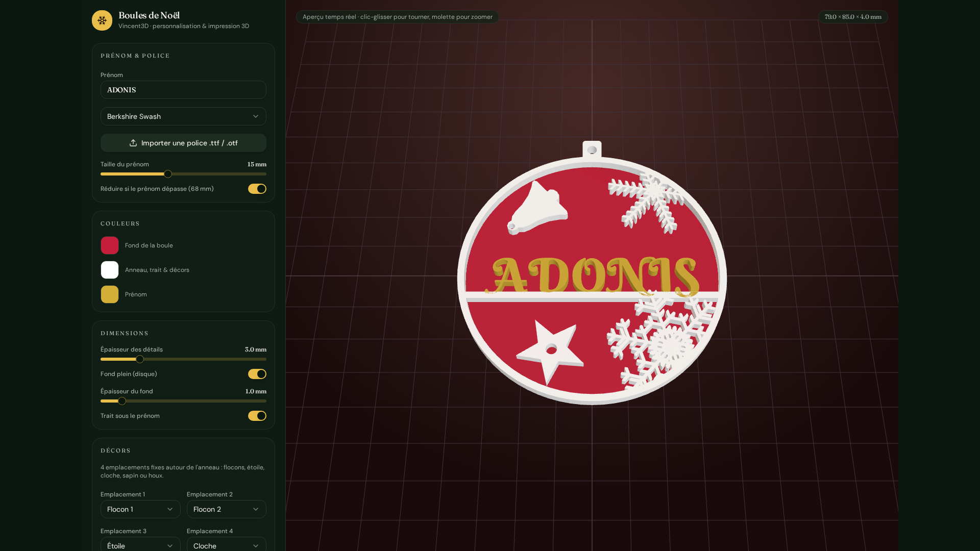Image resolution: width=980 pixels, height=551 pixels.
Task: Open Emplacement 4 Cloche dropdown
Action: click(x=227, y=545)
